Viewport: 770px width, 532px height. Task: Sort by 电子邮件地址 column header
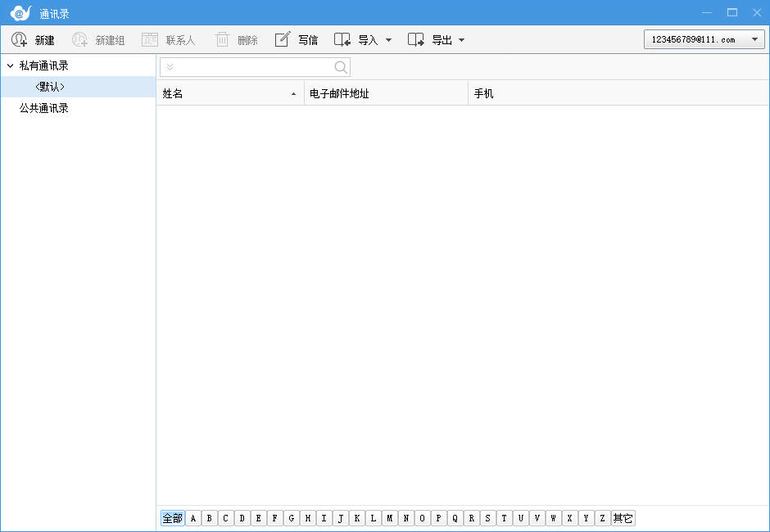click(386, 93)
